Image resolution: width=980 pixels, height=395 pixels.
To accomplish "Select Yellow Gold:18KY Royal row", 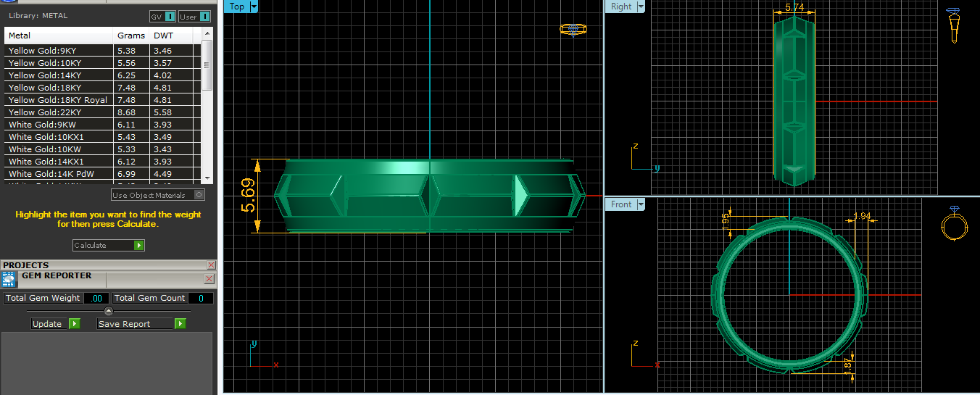I will click(x=58, y=100).
